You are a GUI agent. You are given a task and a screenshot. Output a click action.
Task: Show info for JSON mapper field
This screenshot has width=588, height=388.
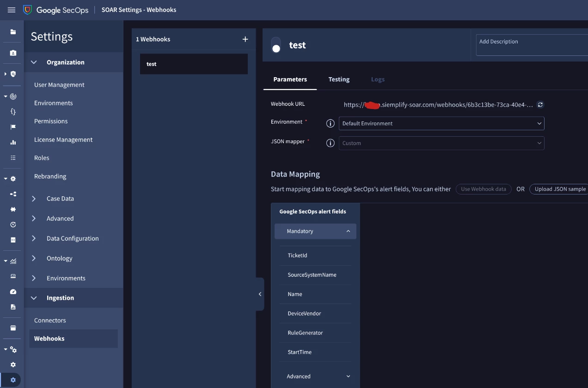(x=330, y=143)
